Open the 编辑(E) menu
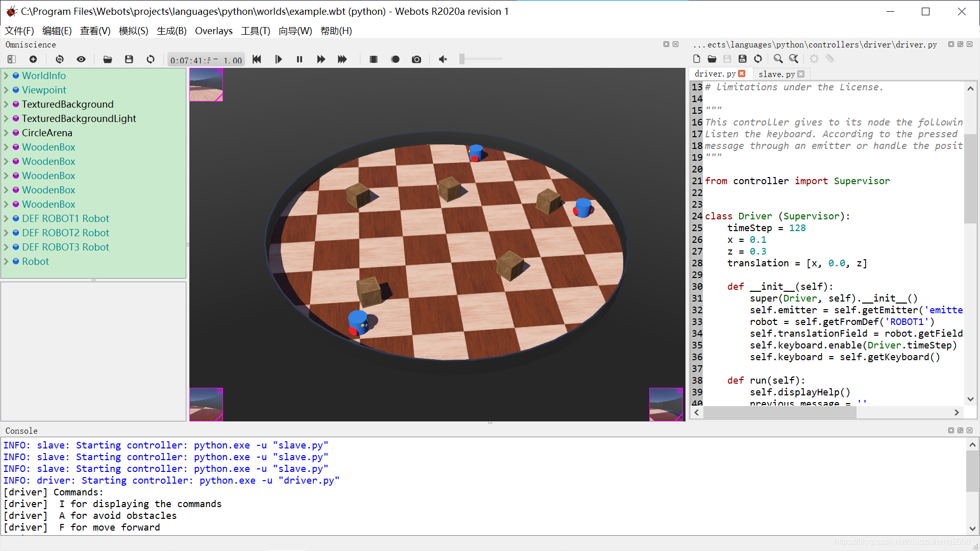The image size is (980, 551). pyautogui.click(x=57, y=31)
